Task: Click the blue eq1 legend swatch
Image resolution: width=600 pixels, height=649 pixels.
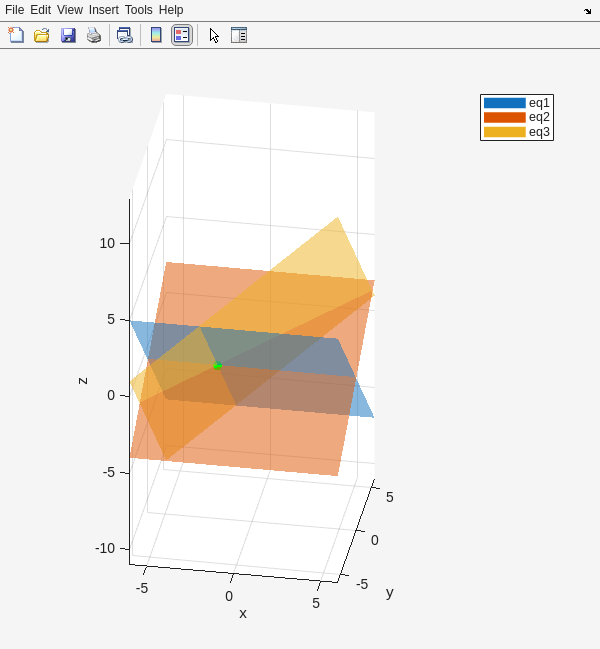Action: pos(504,103)
